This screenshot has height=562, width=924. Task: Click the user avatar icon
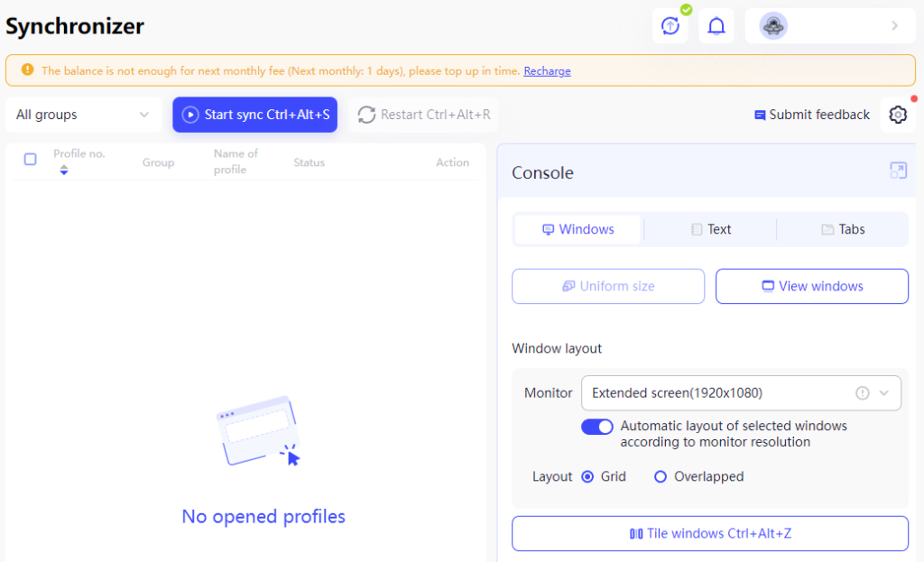point(773,26)
